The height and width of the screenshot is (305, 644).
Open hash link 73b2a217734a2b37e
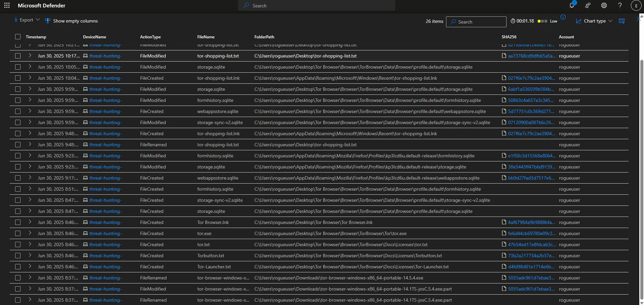coord(531,256)
